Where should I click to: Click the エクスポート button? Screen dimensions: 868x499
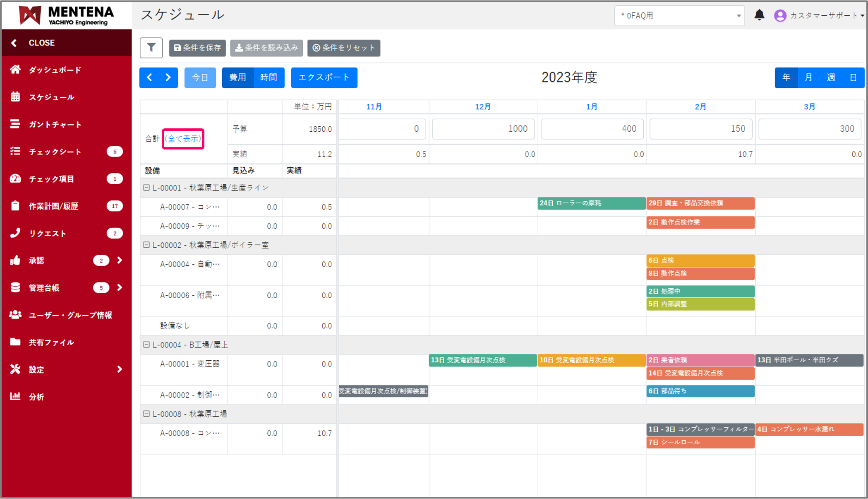coord(324,77)
